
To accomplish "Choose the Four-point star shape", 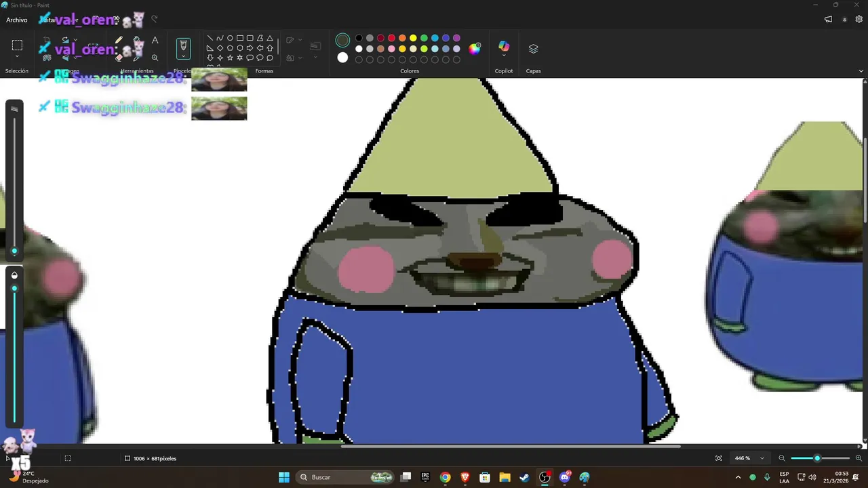I will pos(220,58).
